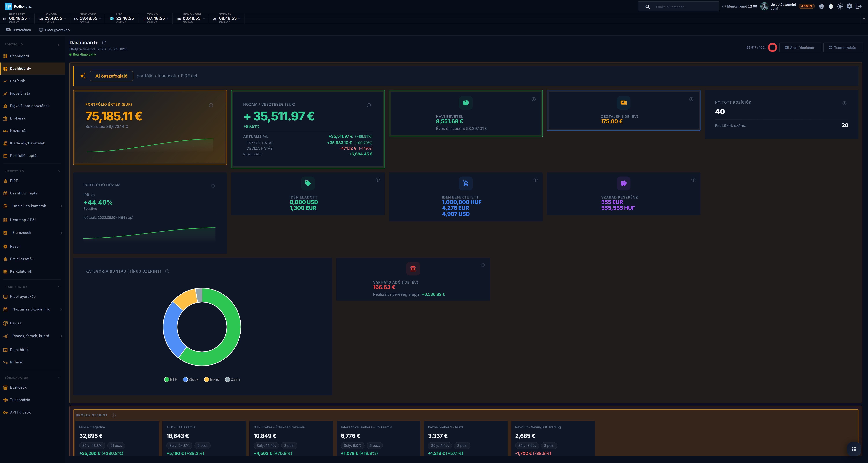Open FIRE in the sidebar

[32, 181]
